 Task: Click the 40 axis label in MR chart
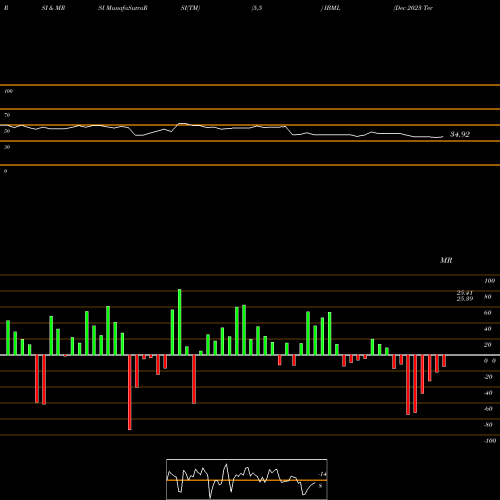click(488, 329)
